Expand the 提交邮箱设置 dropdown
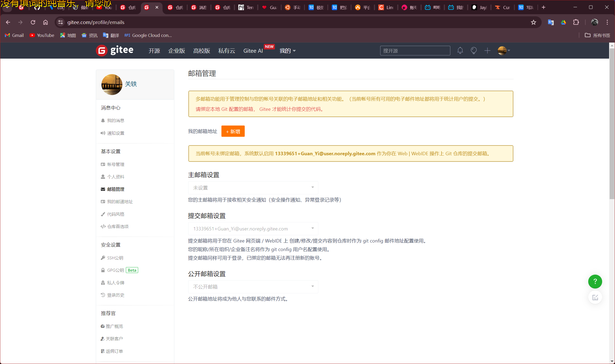The width and height of the screenshot is (615, 364). 253,229
